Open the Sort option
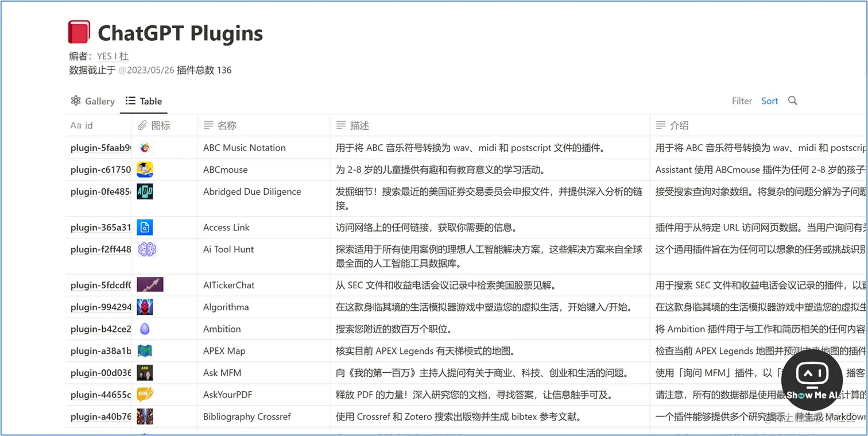 769,101
